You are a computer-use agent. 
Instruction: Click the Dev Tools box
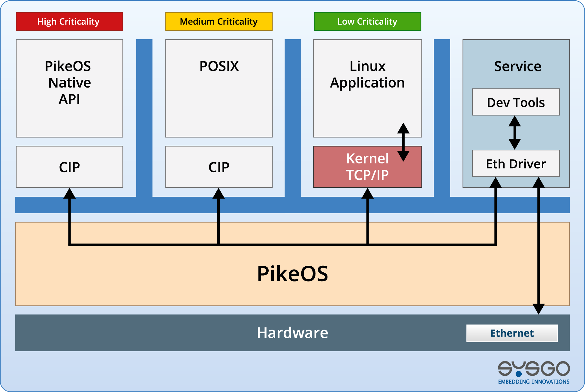coord(516,102)
